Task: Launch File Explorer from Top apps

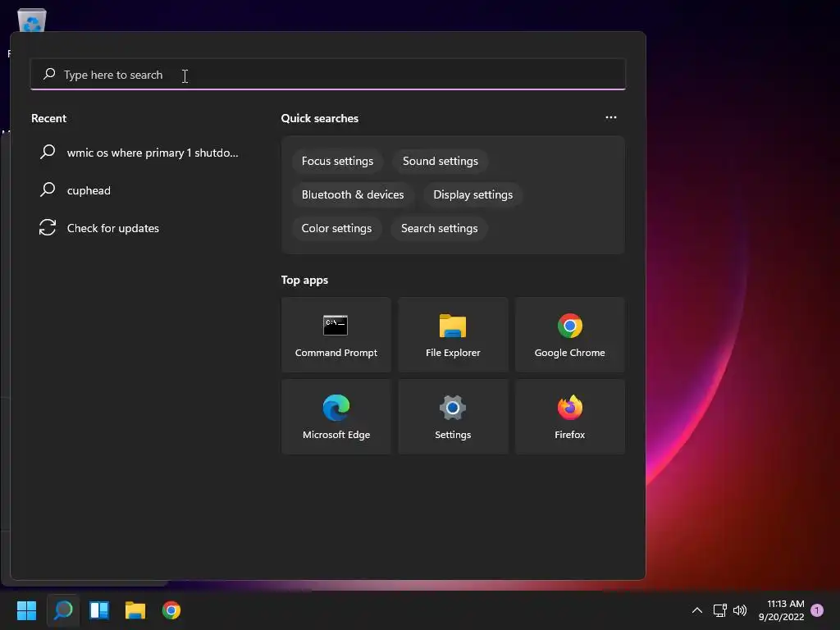Action: coord(453,335)
